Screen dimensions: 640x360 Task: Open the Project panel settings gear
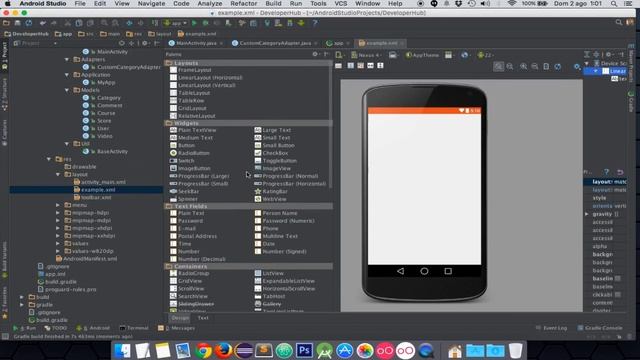pos(144,43)
